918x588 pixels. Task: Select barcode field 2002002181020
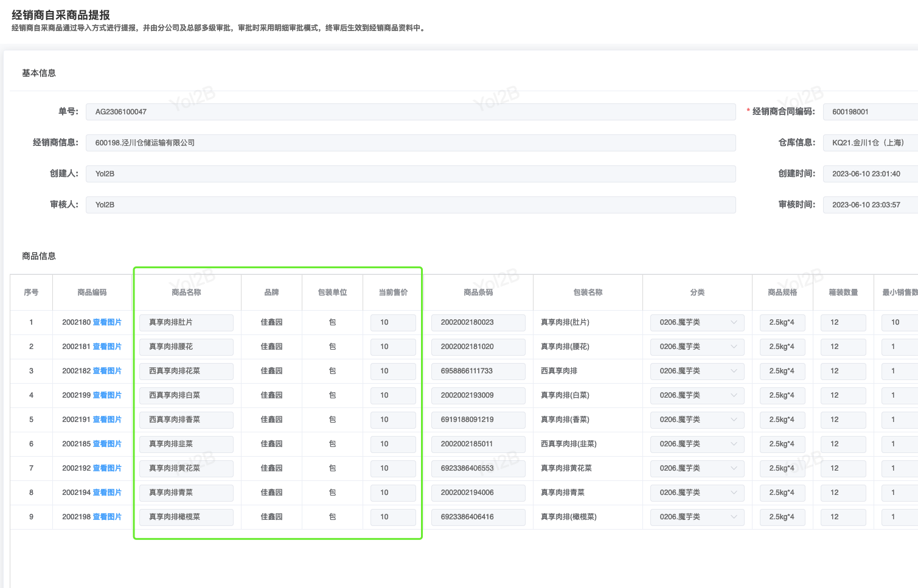tap(478, 347)
